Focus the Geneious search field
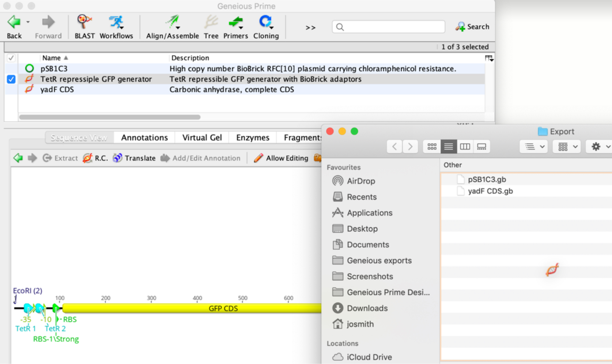The width and height of the screenshot is (612, 364). click(x=389, y=27)
